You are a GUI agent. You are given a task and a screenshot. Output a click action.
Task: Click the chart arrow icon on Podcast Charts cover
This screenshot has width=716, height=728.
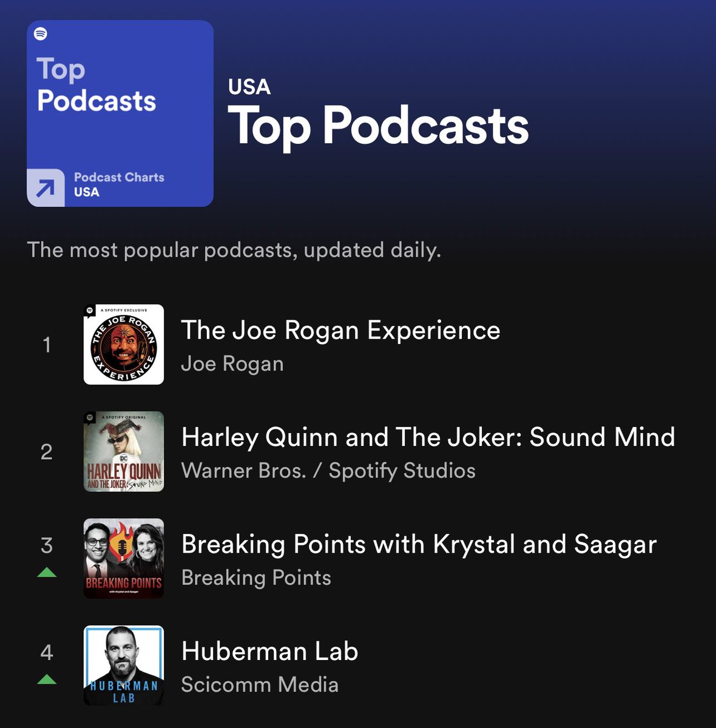tap(46, 188)
